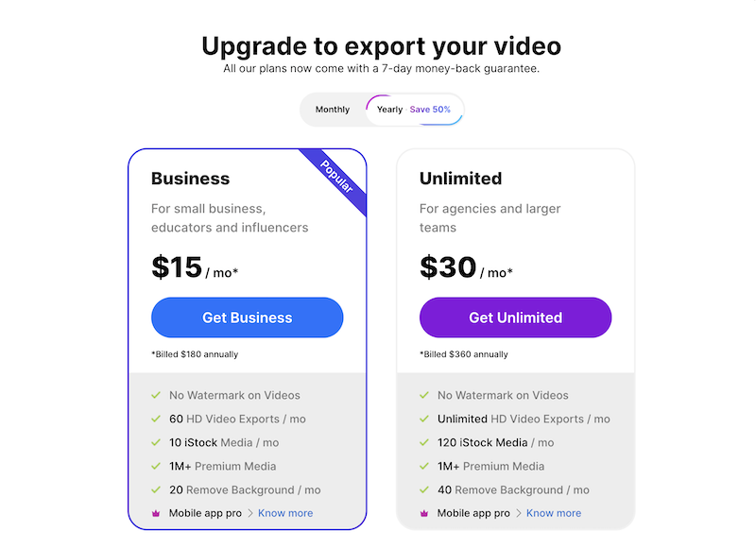Image resolution: width=756 pixels, height=549 pixels.
Task: Click checkmark beside 10 iStock Media
Action: click(x=156, y=442)
